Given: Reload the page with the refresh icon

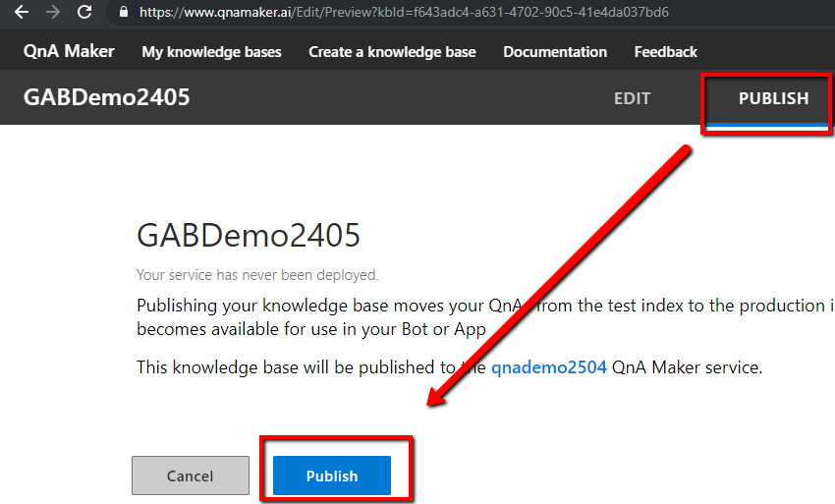Looking at the screenshot, I should tap(84, 12).
